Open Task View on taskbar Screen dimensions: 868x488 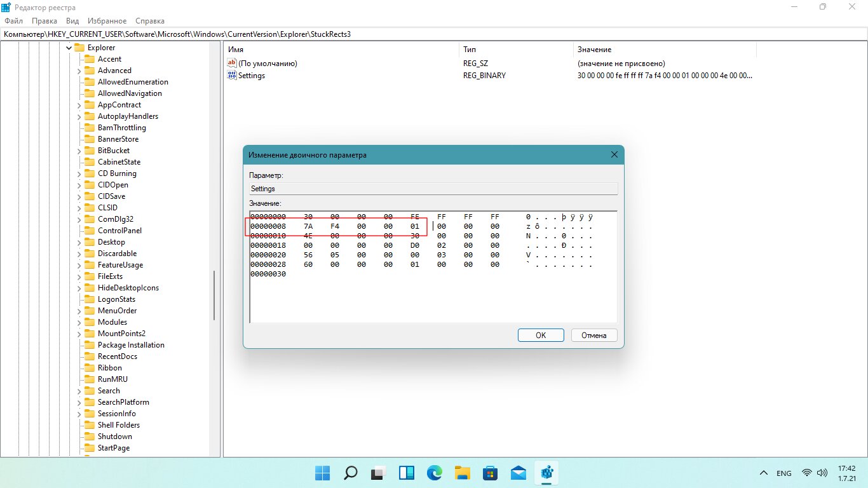coord(378,473)
